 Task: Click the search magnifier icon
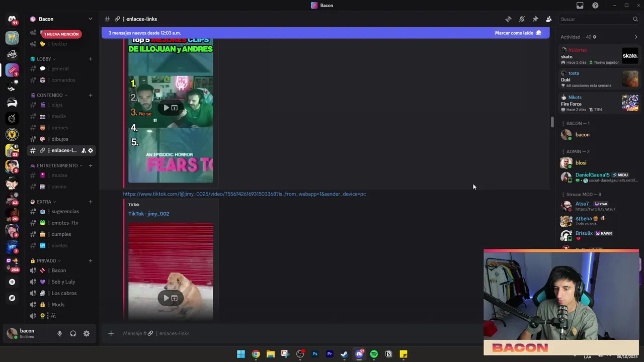(x=635, y=19)
